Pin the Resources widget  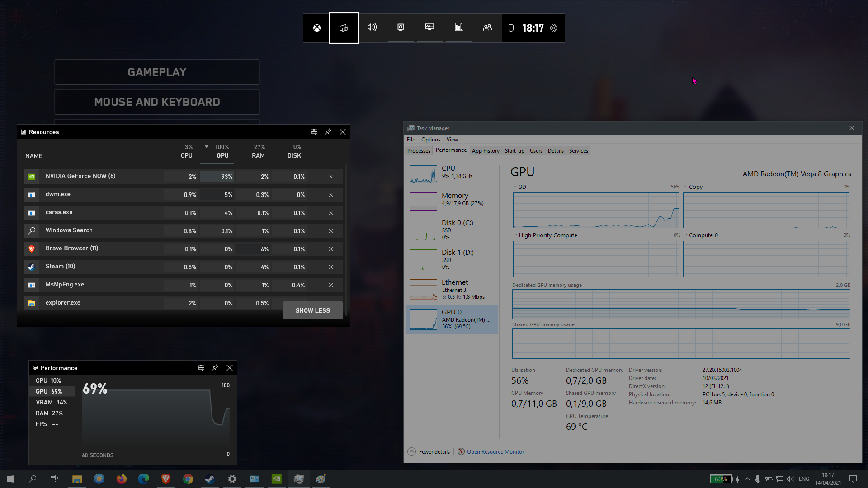(x=328, y=132)
